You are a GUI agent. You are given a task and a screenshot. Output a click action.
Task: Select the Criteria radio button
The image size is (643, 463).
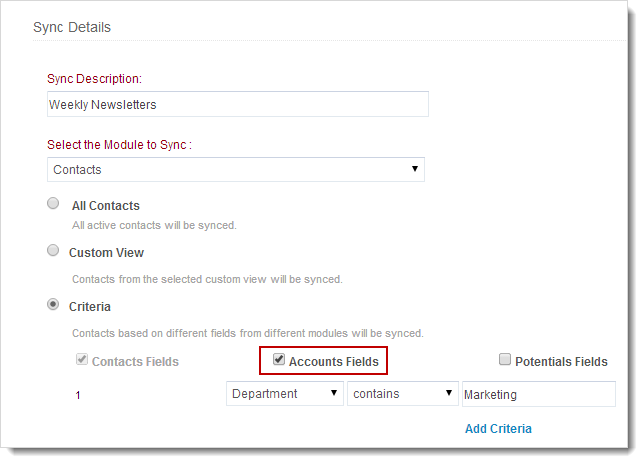pos(54,305)
